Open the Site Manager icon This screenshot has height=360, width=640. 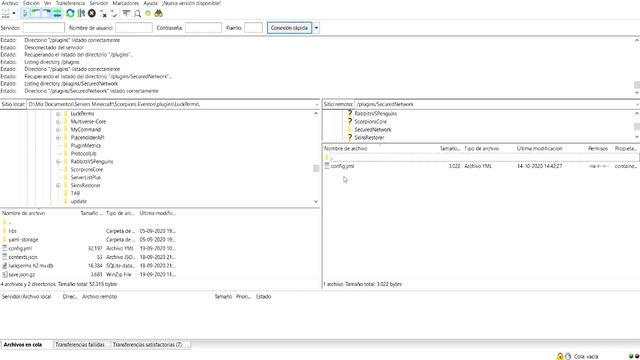coord(6,13)
